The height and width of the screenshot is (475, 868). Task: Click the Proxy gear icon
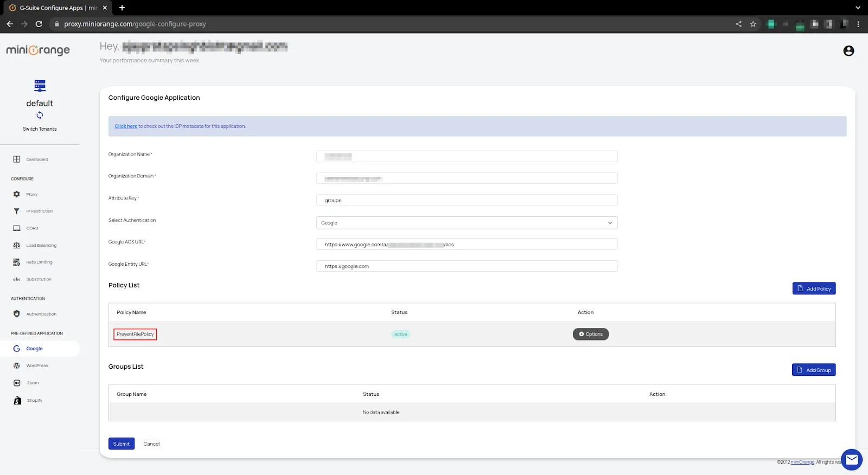point(17,194)
